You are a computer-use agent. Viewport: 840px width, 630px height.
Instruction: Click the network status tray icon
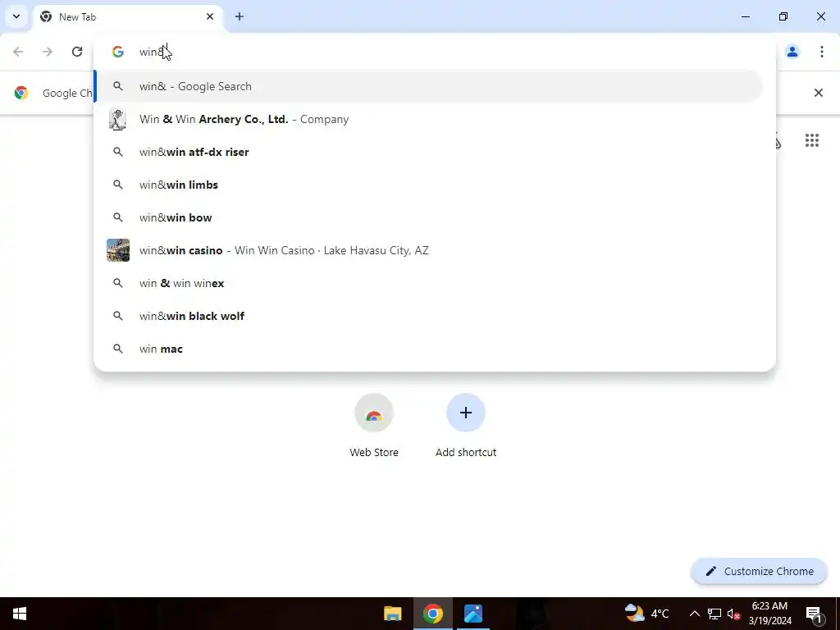(x=714, y=614)
